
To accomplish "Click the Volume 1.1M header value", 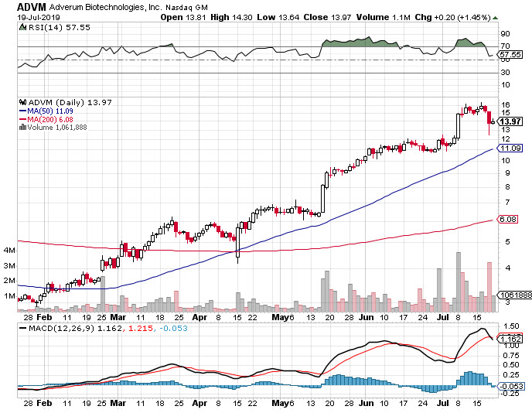I will (383, 17).
